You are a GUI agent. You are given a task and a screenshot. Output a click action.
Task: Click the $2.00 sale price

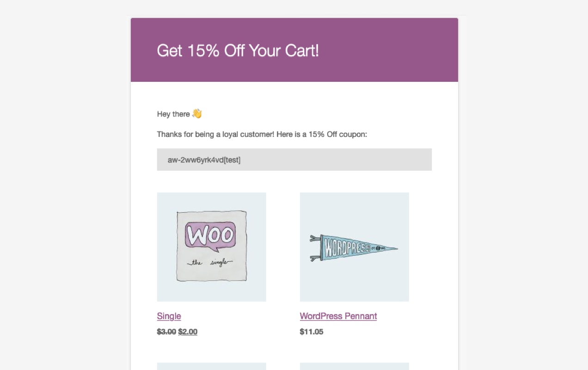[188, 332]
